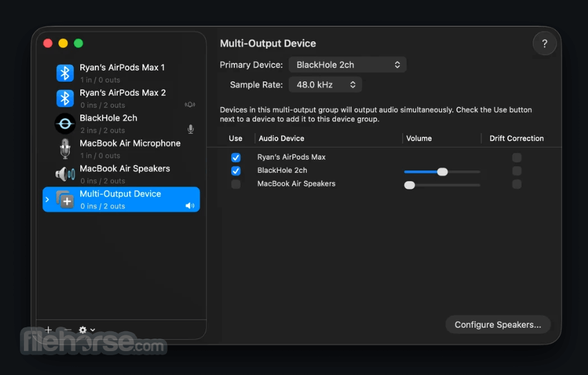Check Use for MacBook Air Speakers
Viewport: 588px width, 375px height.
[x=236, y=184]
